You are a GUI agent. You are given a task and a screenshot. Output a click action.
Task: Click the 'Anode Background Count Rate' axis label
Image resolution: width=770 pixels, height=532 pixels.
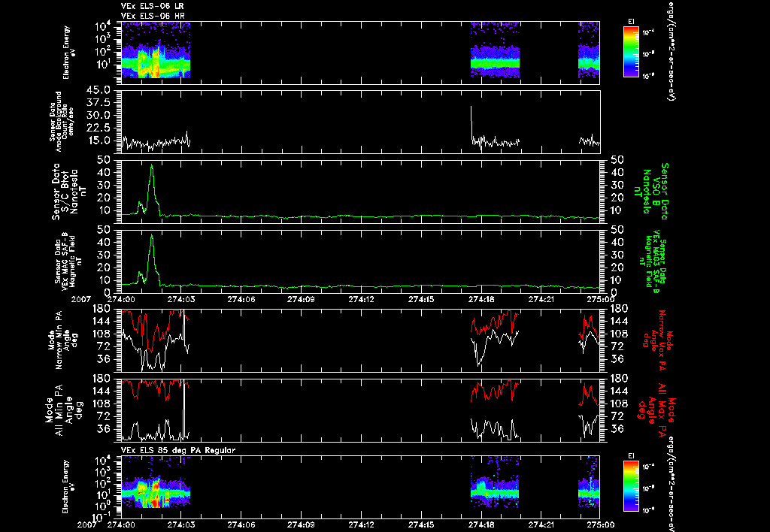61,122
